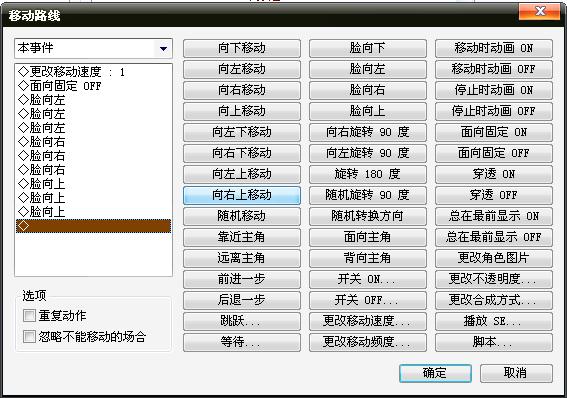Select the first 脸向右 list row
The height and width of the screenshot is (398, 567).
[x=93, y=142]
